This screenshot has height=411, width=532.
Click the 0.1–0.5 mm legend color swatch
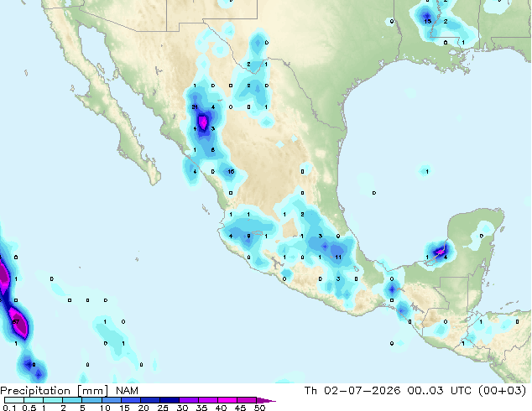click(x=14, y=400)
